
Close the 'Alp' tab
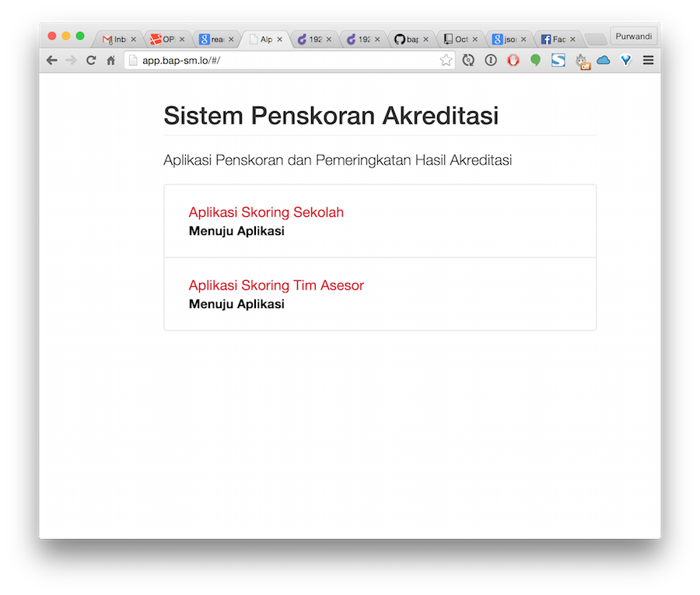click(279, 40)
